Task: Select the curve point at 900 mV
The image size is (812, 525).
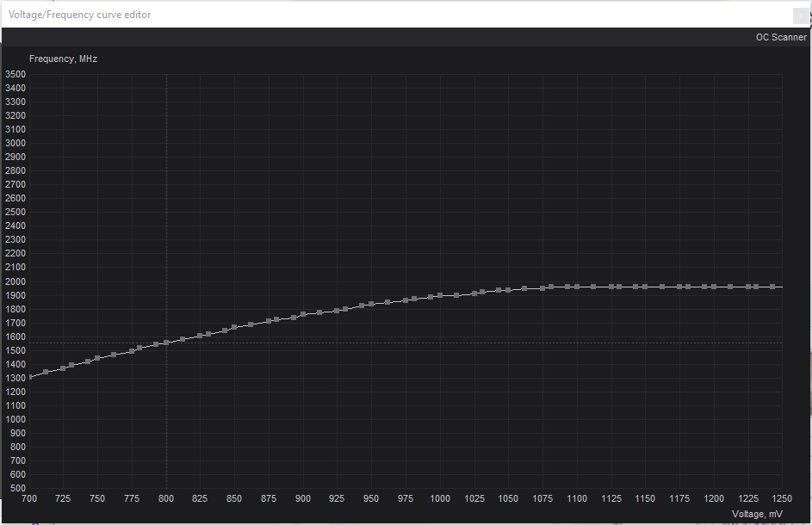Action: [x=302, y=314]
